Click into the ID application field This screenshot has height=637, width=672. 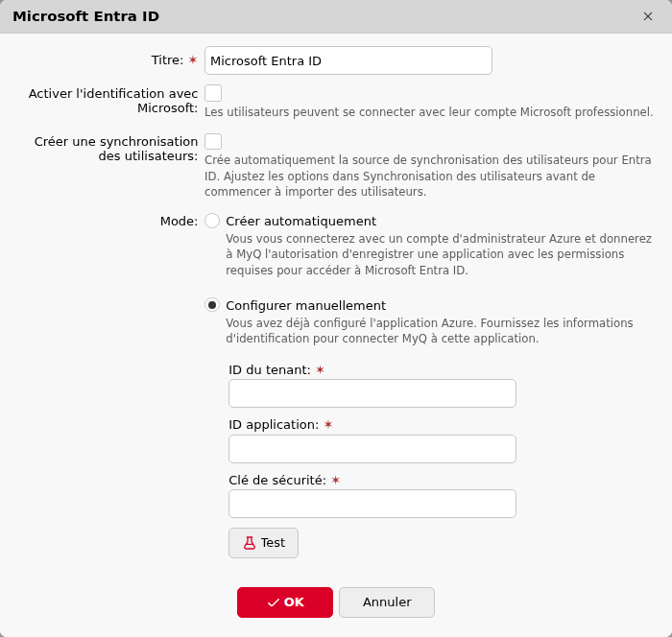[x=372, y=449]
